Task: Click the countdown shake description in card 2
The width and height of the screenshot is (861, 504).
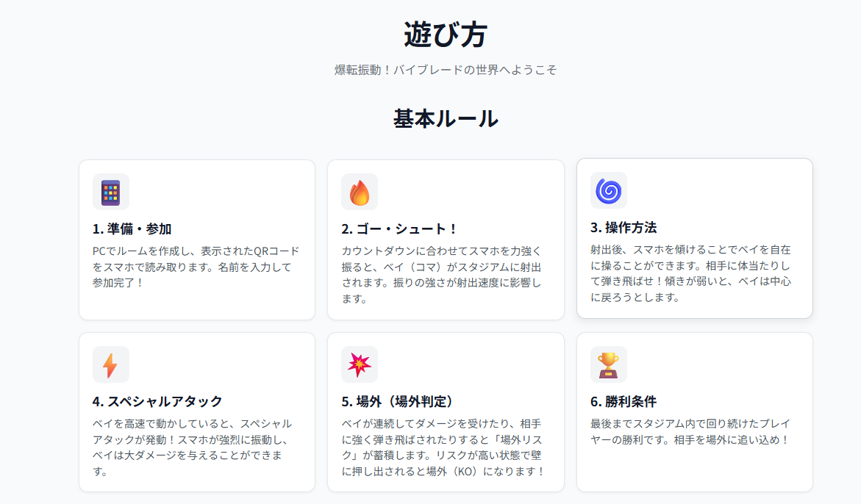Action: point(445,275)
